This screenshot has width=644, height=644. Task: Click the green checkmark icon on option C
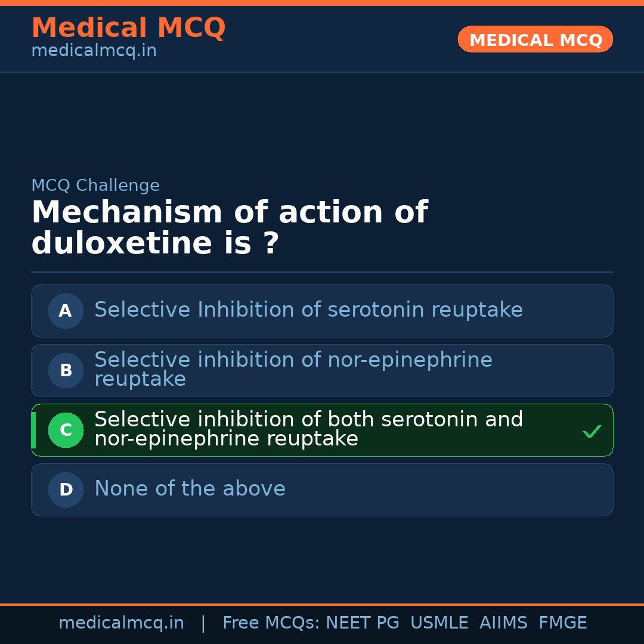592,431
